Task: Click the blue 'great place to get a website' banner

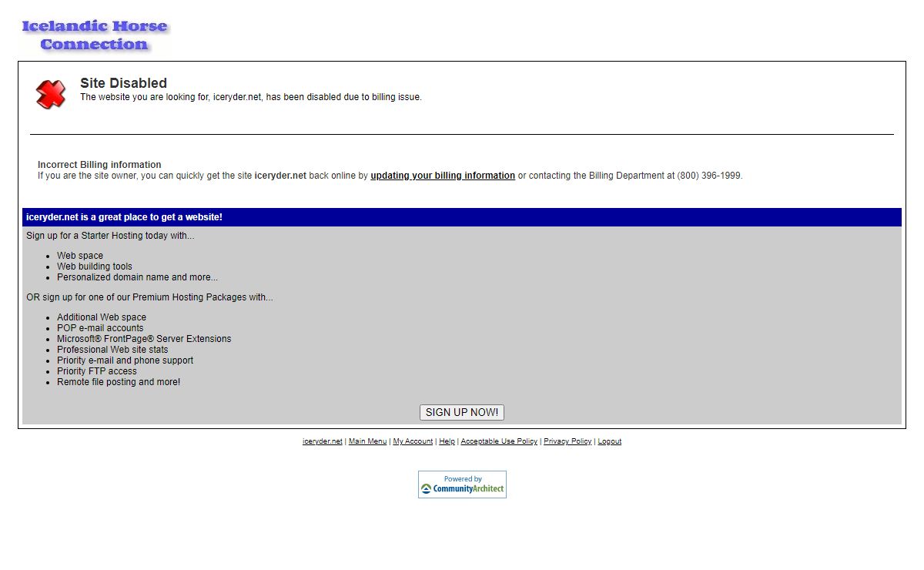Action: point(462,217)
